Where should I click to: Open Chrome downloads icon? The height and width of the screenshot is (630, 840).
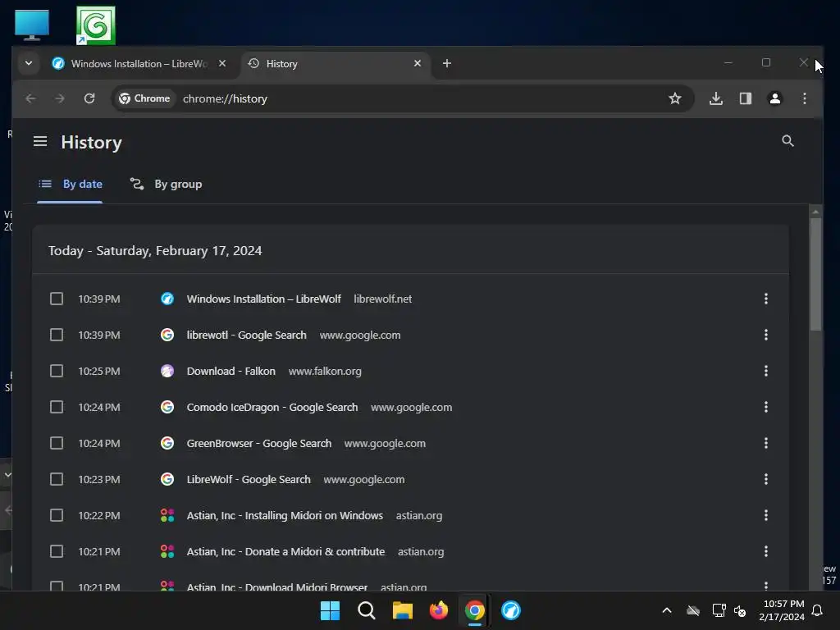point(715,98)
